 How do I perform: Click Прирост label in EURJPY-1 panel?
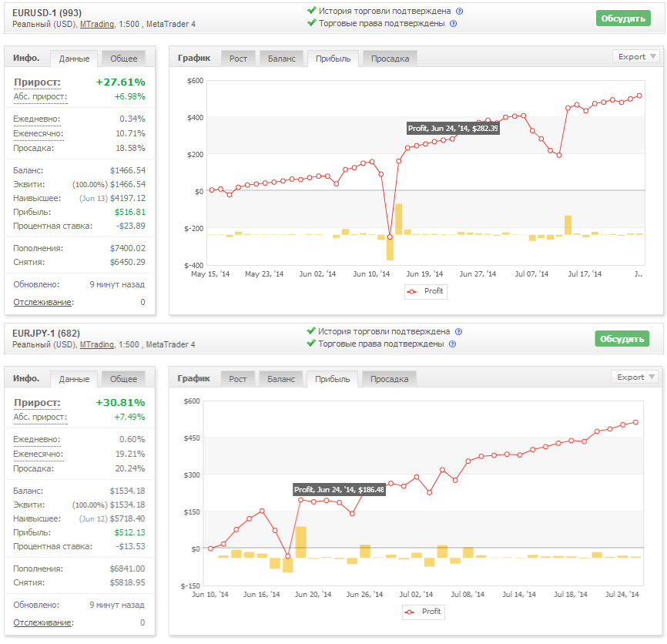click(x=38, y=402)
